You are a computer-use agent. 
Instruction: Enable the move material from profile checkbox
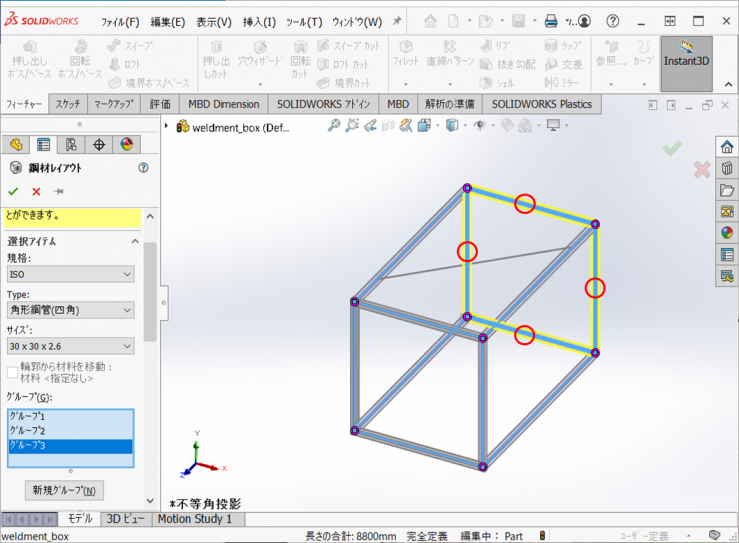(12, 372)
